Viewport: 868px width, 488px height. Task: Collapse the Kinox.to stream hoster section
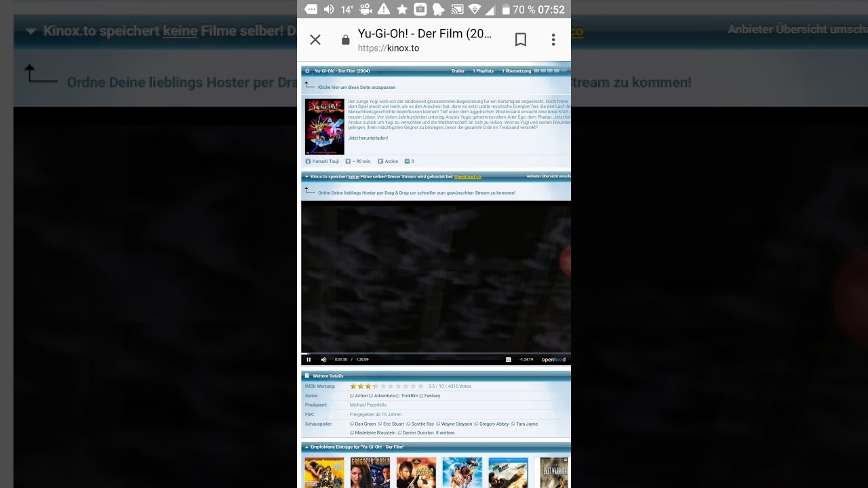pyautogui.click(x=307, y=177)
